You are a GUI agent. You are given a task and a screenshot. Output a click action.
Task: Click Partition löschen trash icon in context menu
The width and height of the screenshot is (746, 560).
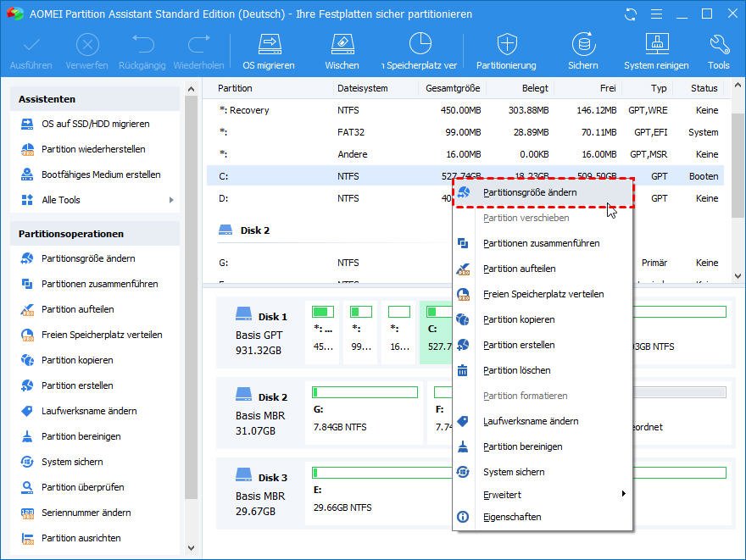coord(463,370)
